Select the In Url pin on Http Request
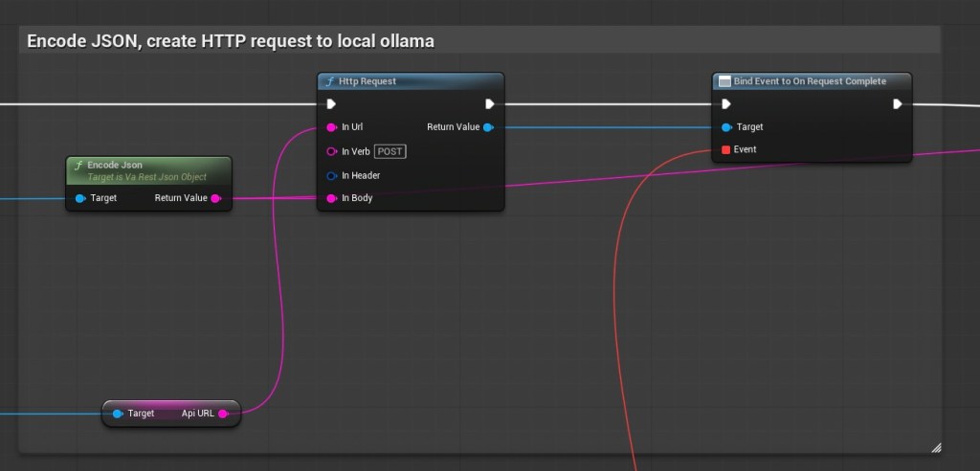The image size is (980, 471). click(331, 126)
